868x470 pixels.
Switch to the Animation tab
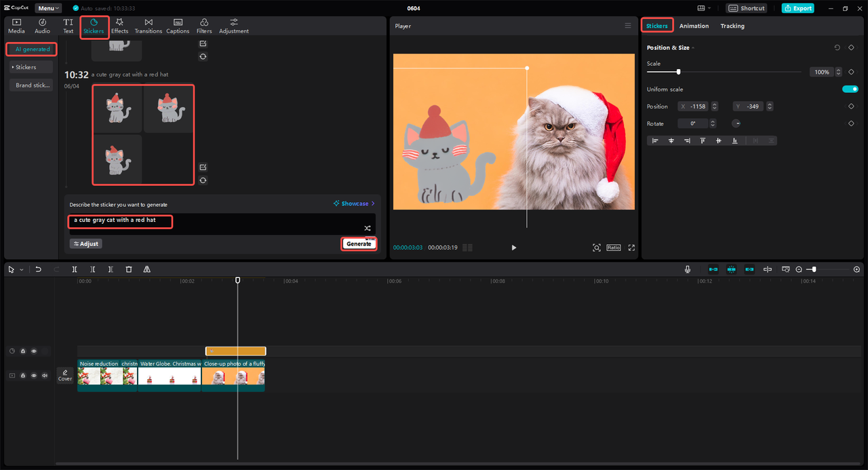(694, 26)
